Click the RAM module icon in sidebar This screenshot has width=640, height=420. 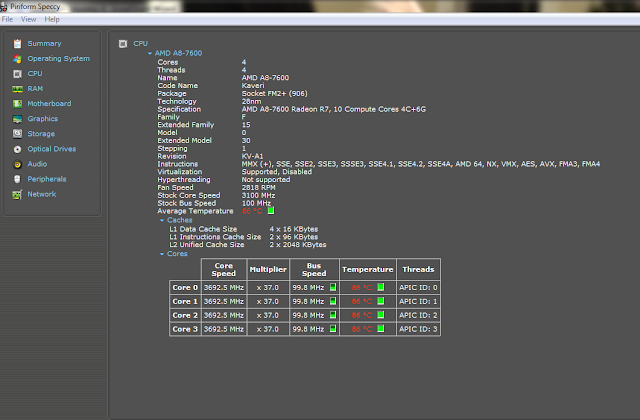point(17,89)
